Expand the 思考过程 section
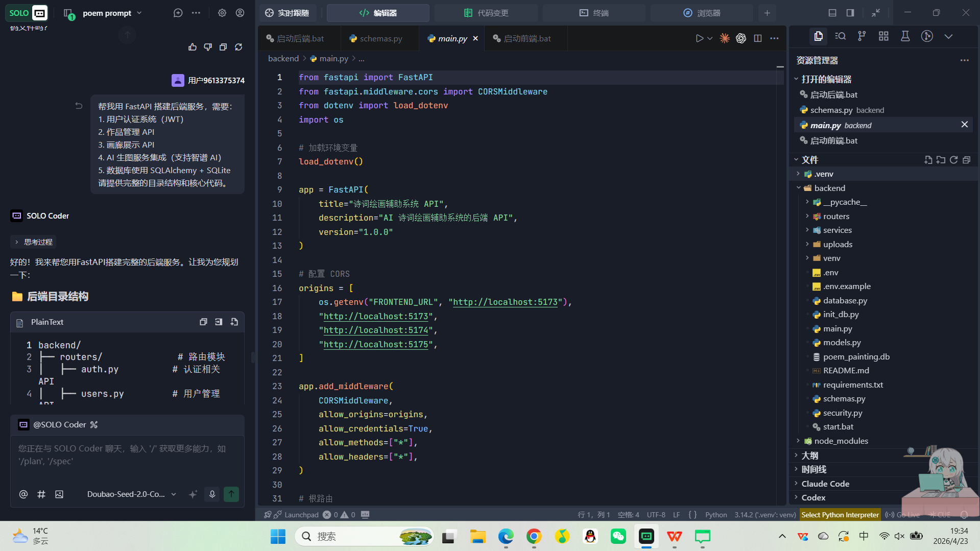 [x=33, y=242]
